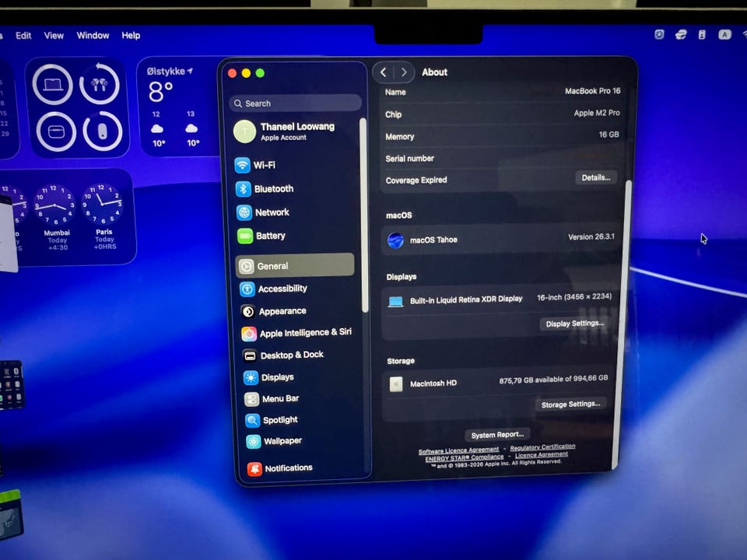Open Wi-Fi settings icon in sidebar
747x560 pixels.
click(x=243, y=165)
